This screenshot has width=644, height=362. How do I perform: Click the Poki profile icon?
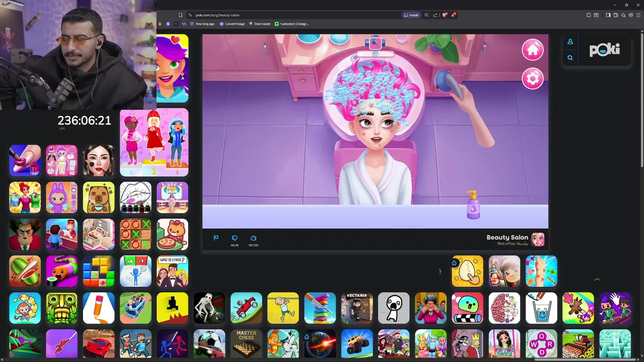(570, 42)
